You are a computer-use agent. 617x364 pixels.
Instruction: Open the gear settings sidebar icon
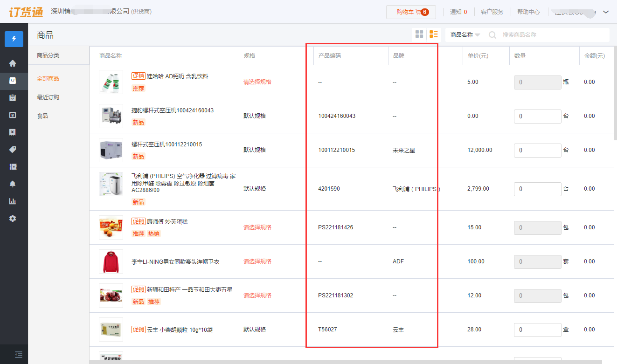point(13,218)
